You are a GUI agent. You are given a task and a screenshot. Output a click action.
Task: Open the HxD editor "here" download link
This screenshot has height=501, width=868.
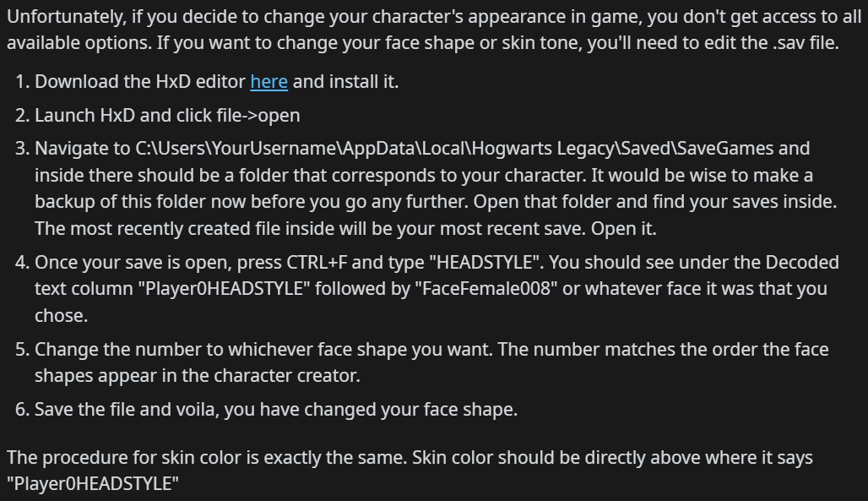(269, 82)
